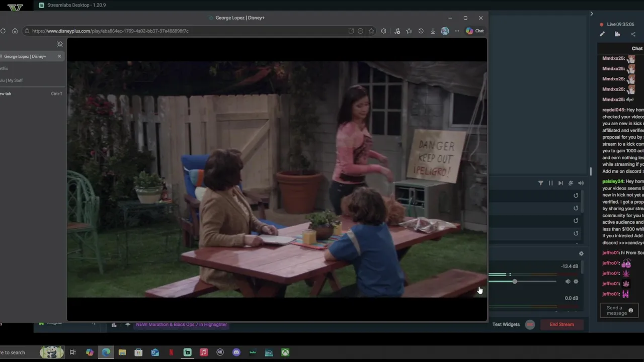The image size is (644, 362).
Task: Click the Chat tab header
Action: pyautogui.click(x=637, y=48)
